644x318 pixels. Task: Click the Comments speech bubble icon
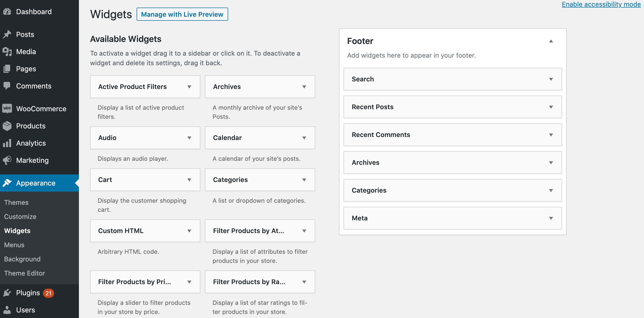[7, 86]
